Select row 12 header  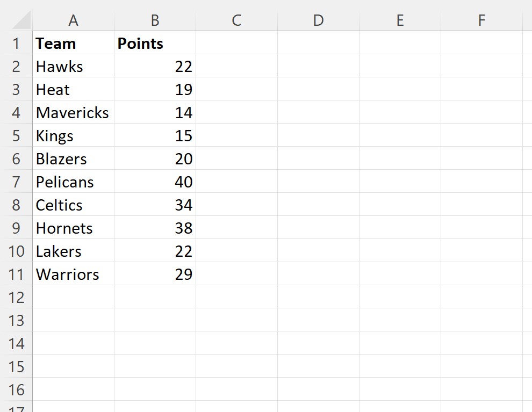tap(16, 297)
